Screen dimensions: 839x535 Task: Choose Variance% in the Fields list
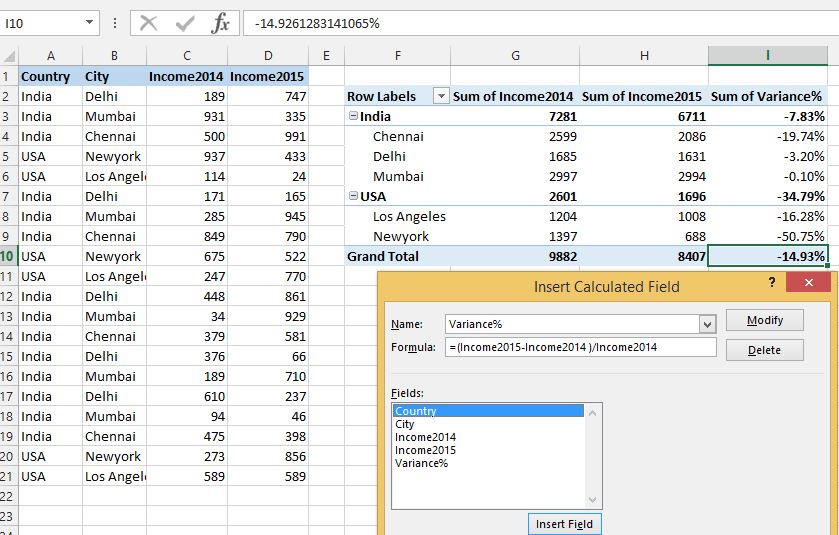(x=421, y=463)
